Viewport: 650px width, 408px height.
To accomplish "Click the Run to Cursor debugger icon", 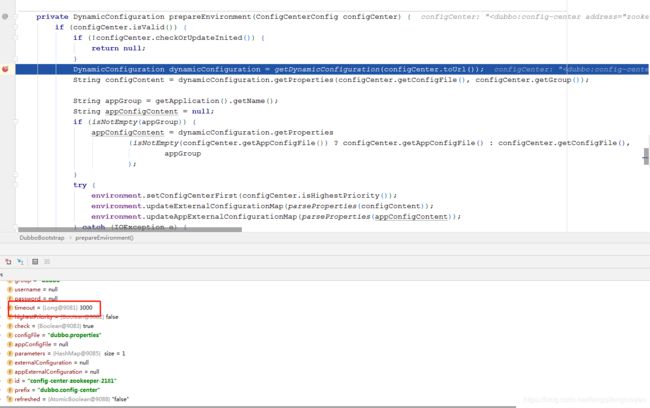I will point(20,262).
